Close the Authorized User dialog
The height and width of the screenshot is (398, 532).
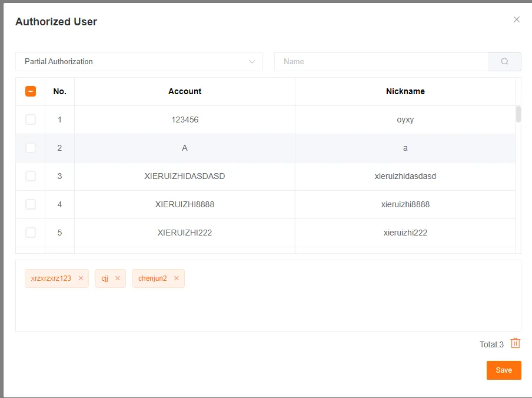click(x=516, y=19)
